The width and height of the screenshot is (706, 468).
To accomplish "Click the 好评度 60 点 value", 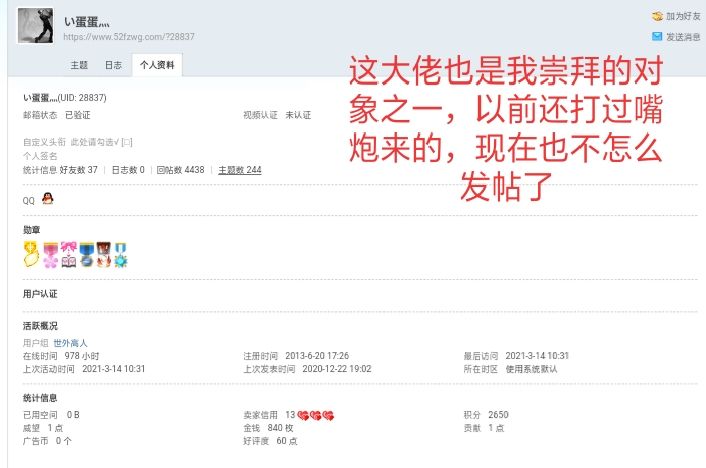I will pyautogui.click(x=270, y=441).
